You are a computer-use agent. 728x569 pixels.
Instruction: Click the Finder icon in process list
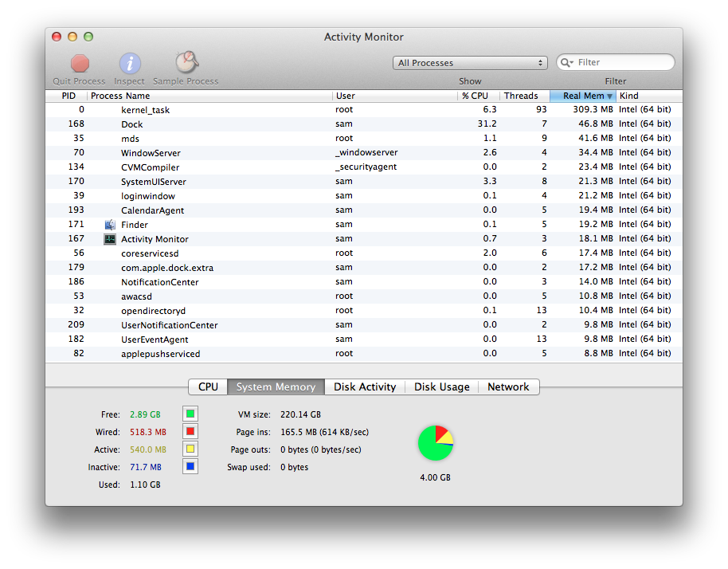[110, 225]
